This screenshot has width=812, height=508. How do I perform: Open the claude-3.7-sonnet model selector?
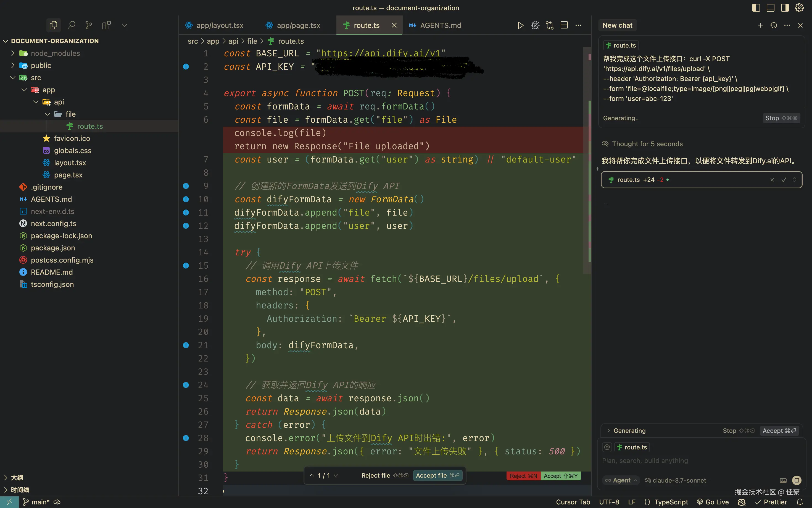(678, 480)
